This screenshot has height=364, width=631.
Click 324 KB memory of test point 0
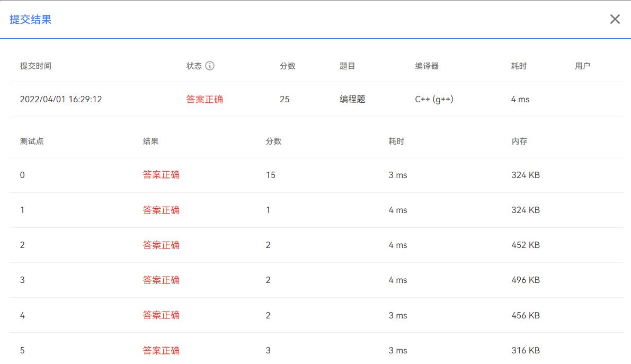click(x=526, y=175)
